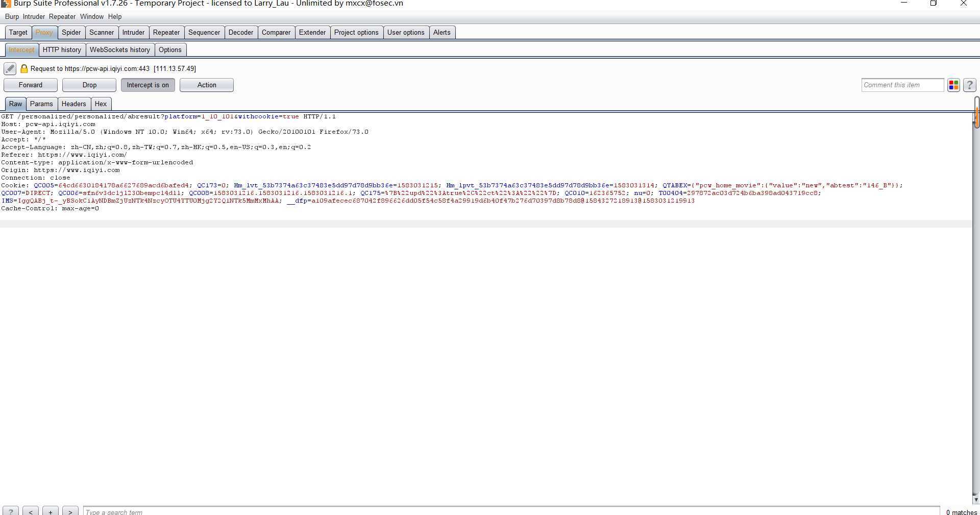Open the Action menu button
This screenshot has height=515, width=980.
pyautogui.click(x=206, y=85)
